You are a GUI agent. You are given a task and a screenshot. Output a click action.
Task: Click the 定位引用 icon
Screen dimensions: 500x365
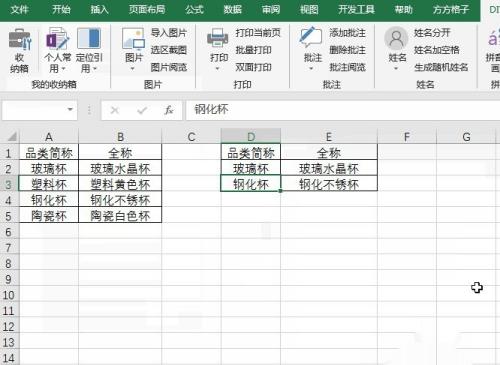89,39
